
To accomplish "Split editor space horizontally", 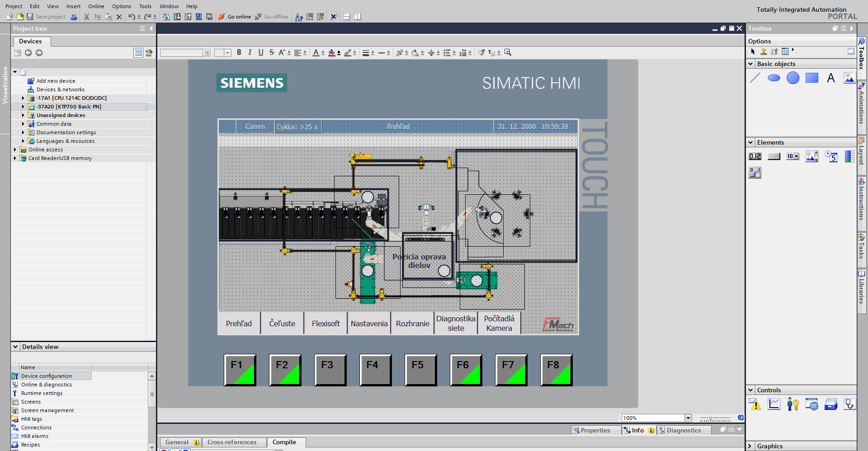I will point(347,17).
